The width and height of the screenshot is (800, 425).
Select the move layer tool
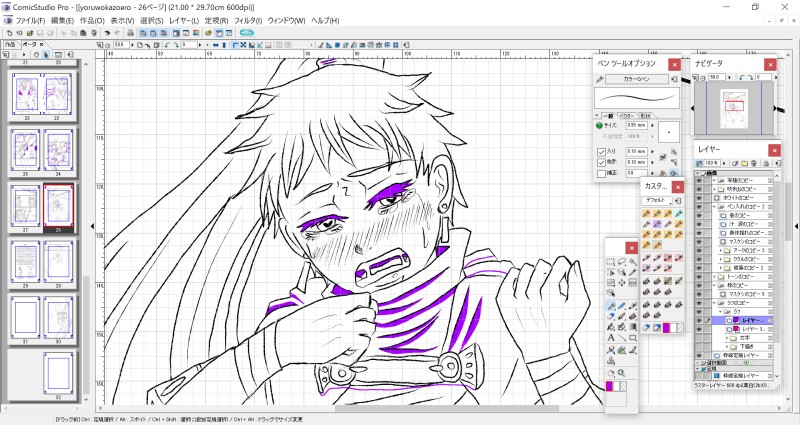coord(621,282)
